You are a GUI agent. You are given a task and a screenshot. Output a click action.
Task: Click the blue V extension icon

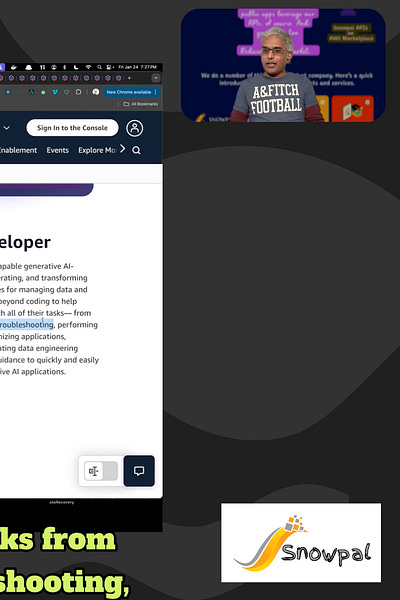pos(55,92)
